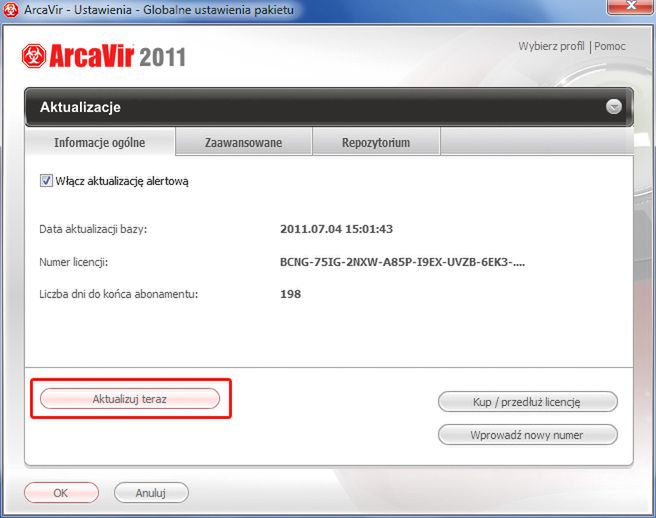Close the ArcaVir settings window
The height and width of the screenshot is (518, 656).
click(x=631, y=7)
